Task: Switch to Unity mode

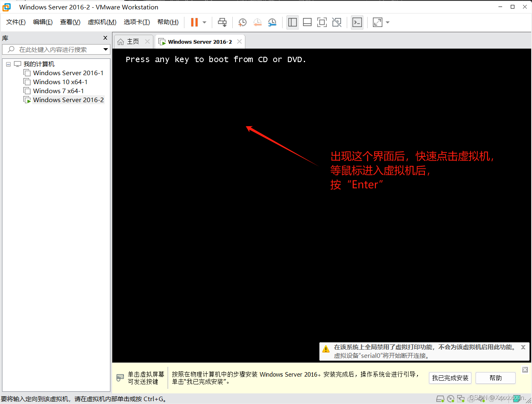Action: [x=337, y=22]
